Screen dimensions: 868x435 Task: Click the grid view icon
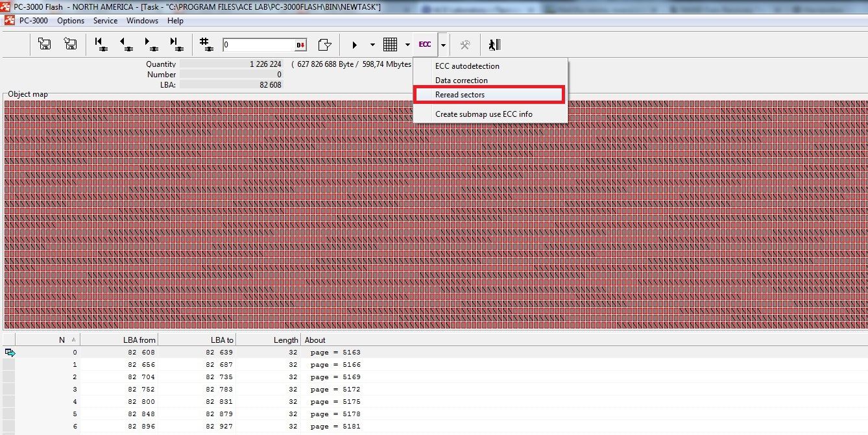390,44
